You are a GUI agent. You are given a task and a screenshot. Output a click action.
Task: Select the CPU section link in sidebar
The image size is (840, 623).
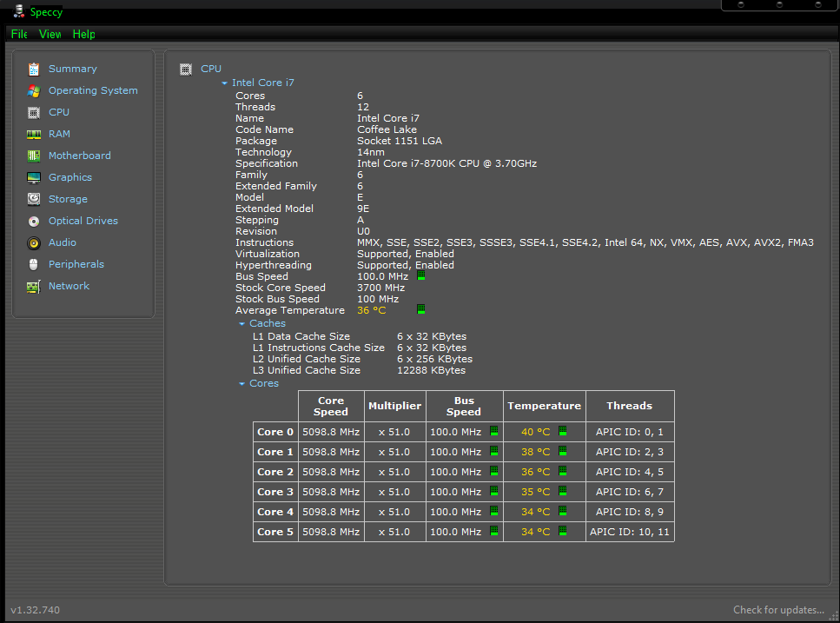point(59,112)
